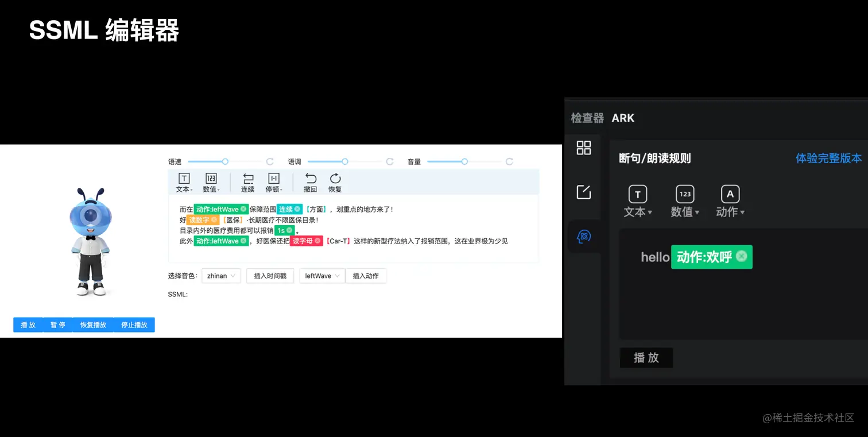
Task: Remove the orange 读数字 tag
Action: pos(214,220)
